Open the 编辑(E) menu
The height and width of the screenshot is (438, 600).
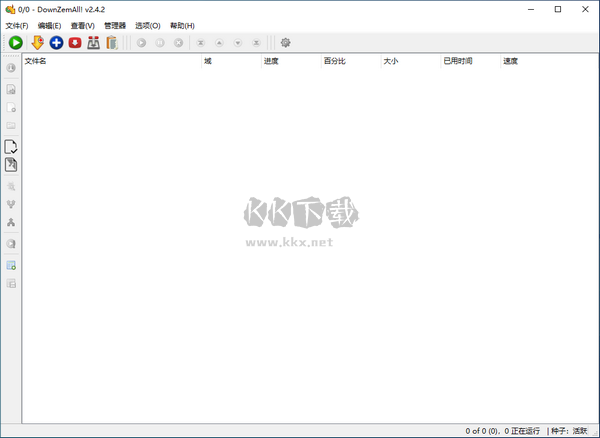tap(49, 26)
